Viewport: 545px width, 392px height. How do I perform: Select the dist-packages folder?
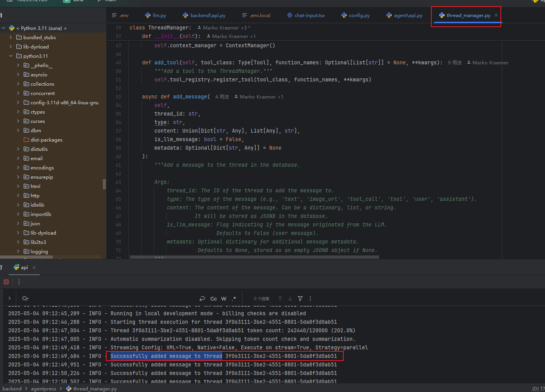[43, 140]
